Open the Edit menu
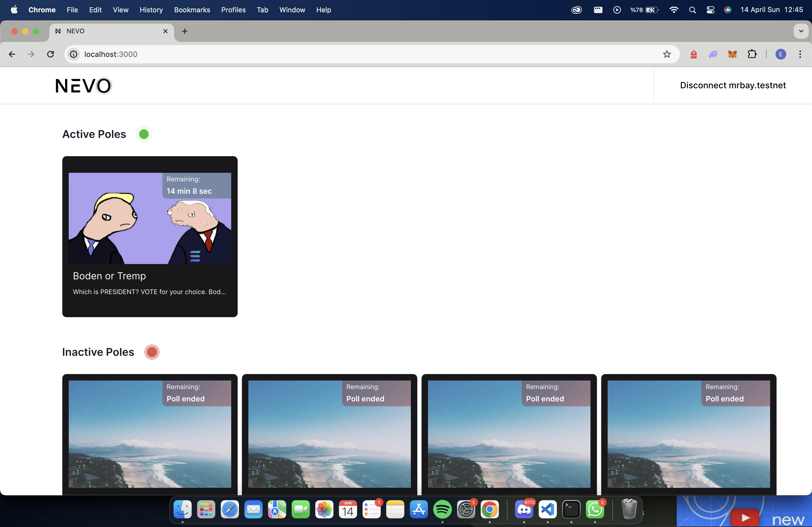 (x=96, y=10)
